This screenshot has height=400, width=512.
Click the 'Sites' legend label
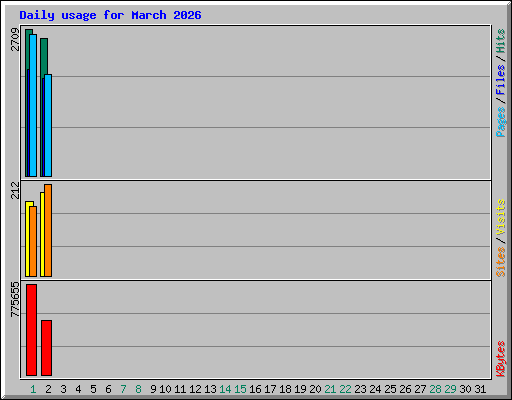point(501,262)
